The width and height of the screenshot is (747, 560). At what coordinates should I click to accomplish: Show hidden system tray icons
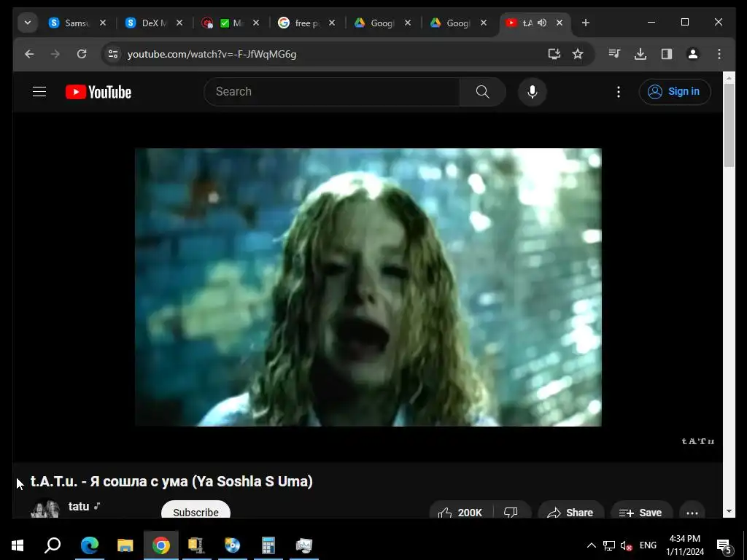(591, 545)
